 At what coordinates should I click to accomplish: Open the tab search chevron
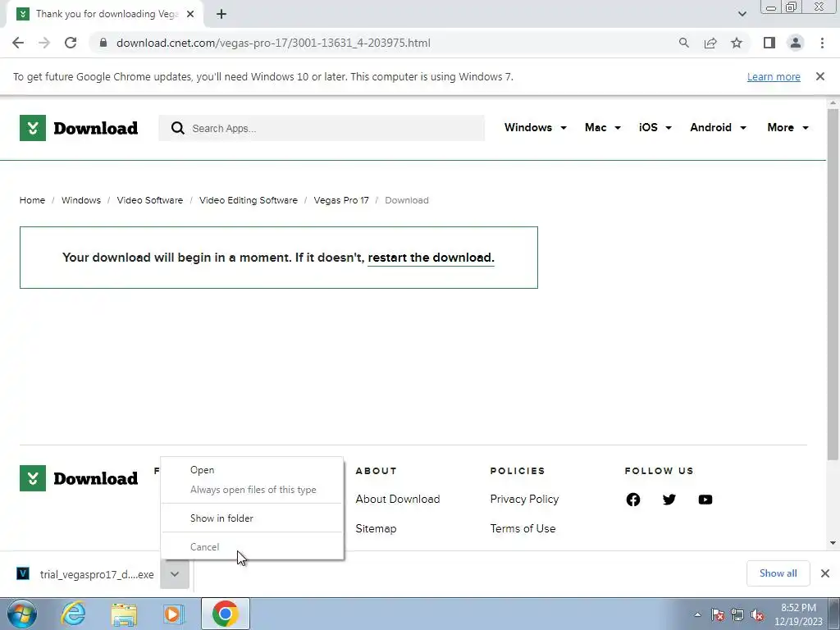pyautogui.click(x=742, y=14)
